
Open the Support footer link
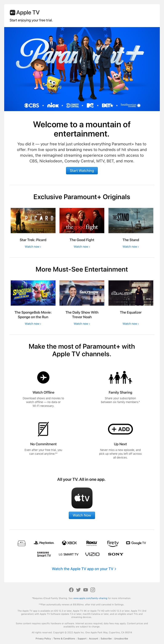pos(82,638)
